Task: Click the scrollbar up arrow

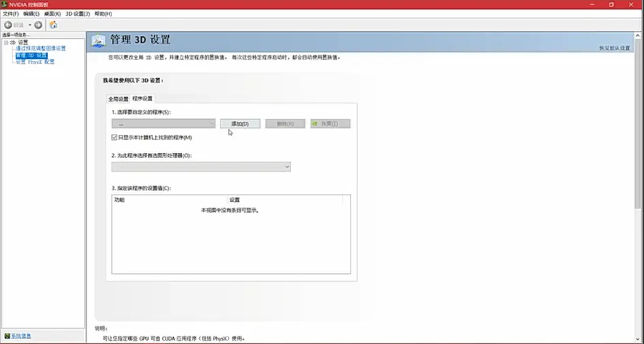Action: [x=638, y=36]
